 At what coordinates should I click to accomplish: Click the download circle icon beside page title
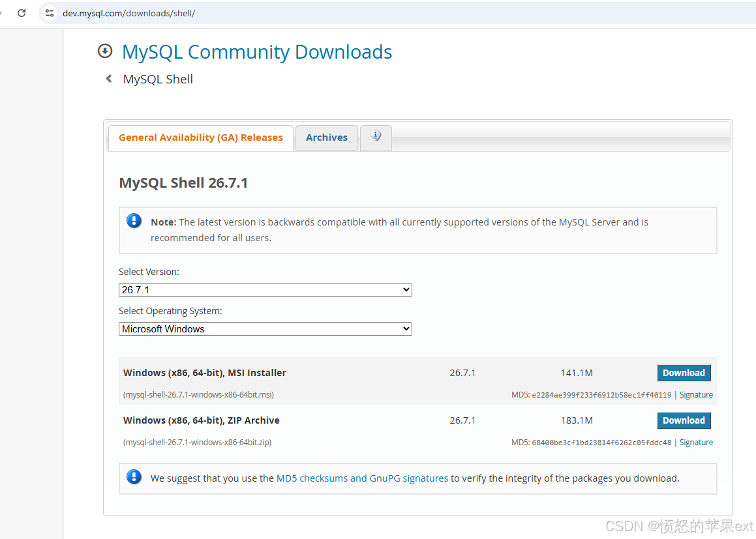pos(105,51)
